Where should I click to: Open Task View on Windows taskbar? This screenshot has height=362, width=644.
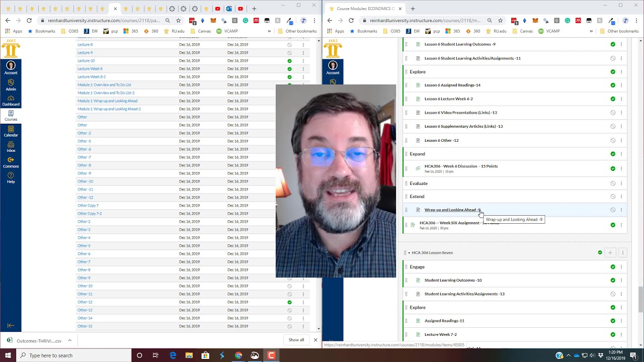tap(155, 355)
